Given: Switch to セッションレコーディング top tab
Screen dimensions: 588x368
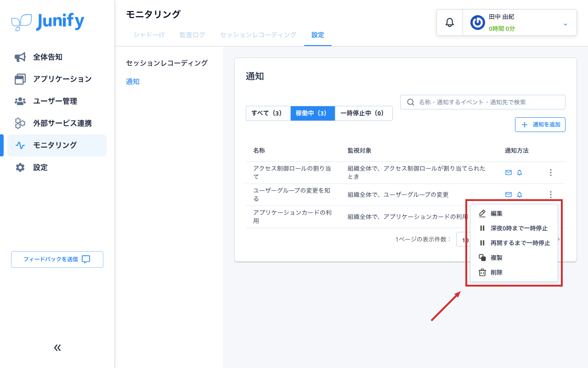Looking at the screenshot, I should [258, 35].
